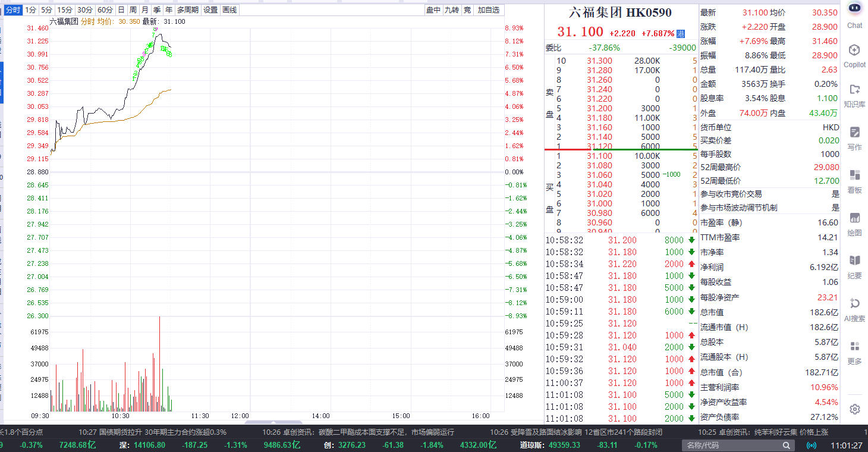868x452 pixels.
Task: Switch to the 5分 chart period
Action: coord(47,10)
